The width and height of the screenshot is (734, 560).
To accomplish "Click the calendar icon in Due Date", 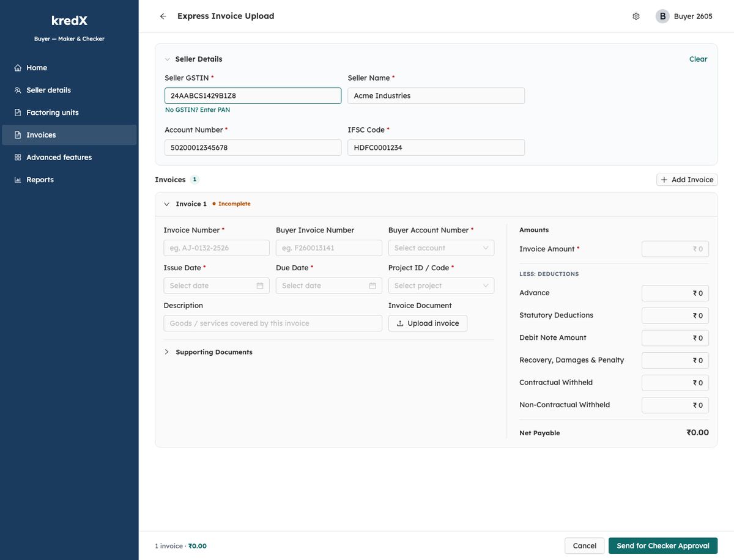I will [x=373, y=286].
